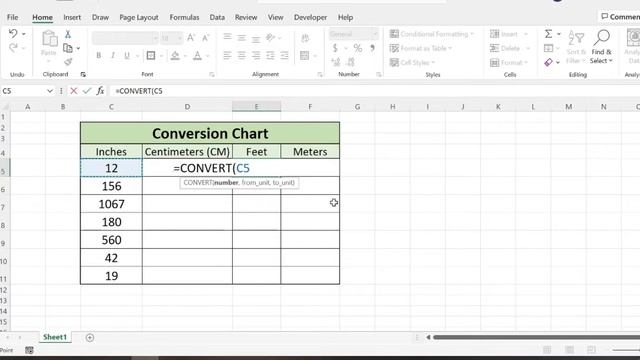The width and height of the screenshot is (640, 360).
Task: Select cell containing 1067
Action: pos(111,204)
